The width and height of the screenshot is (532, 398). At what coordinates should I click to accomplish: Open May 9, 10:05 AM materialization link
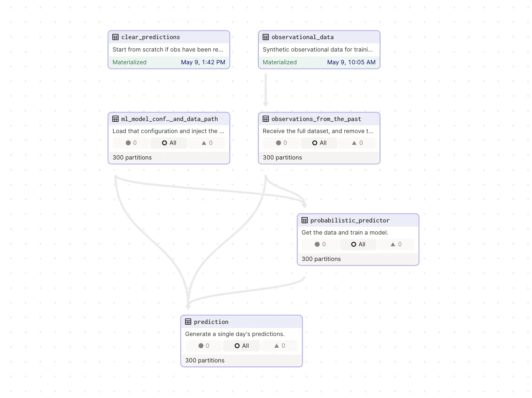(x=351, y=62)
